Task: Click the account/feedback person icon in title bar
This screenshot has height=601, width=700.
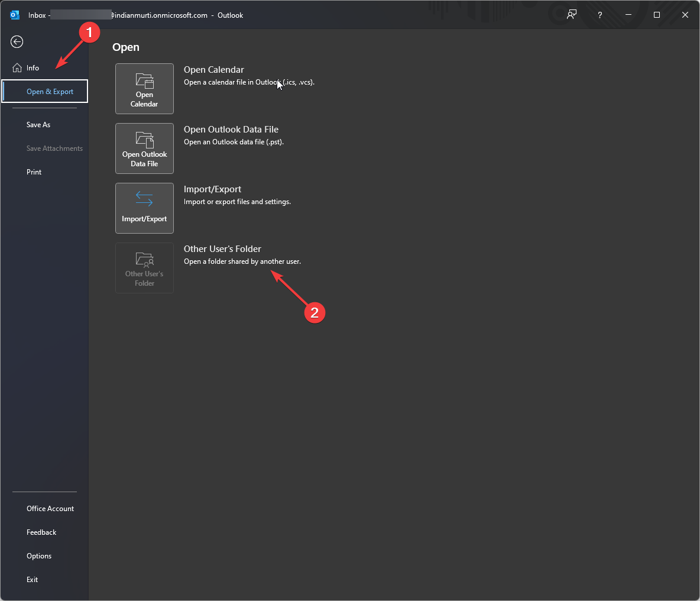Action: coord(572,15)
